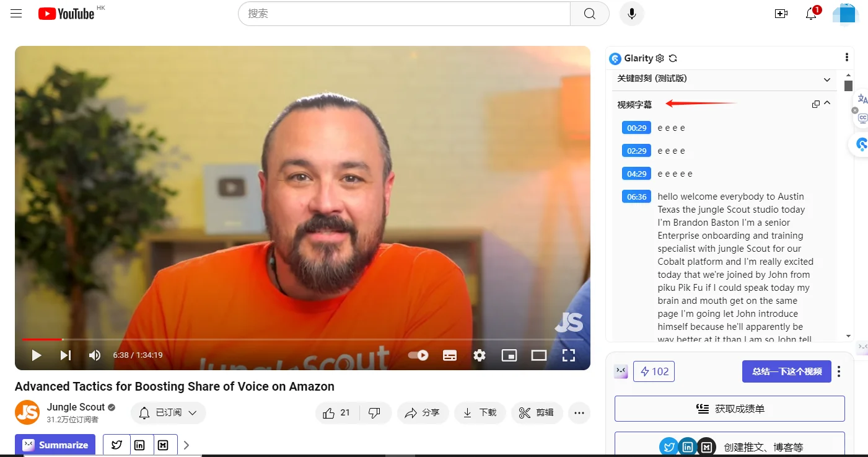This screenshot has width=868, height=457.
Task: Open Glarity settings gear
Action: pos(660,58)
